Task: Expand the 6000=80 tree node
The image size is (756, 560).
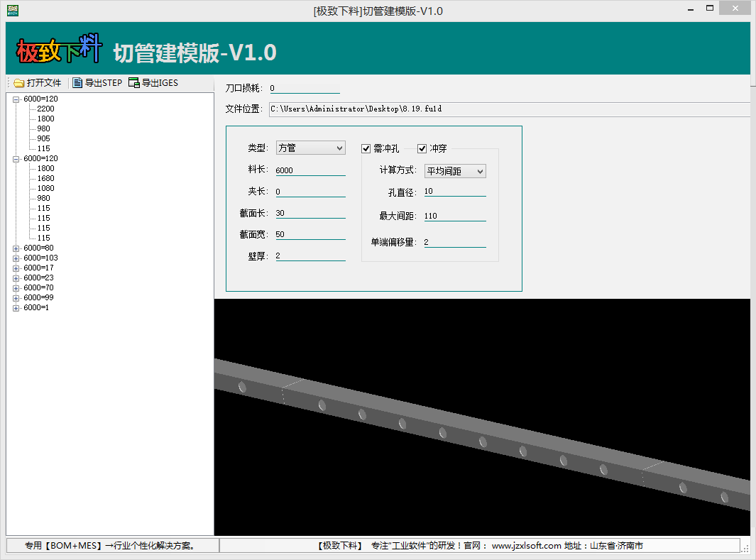Action: click(16, 248)
